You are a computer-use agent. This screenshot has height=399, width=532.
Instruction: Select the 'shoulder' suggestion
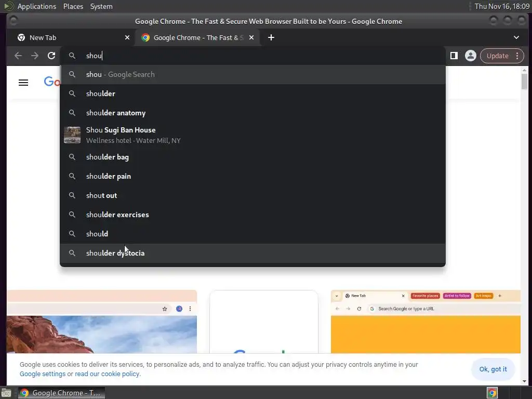point(252,94)
